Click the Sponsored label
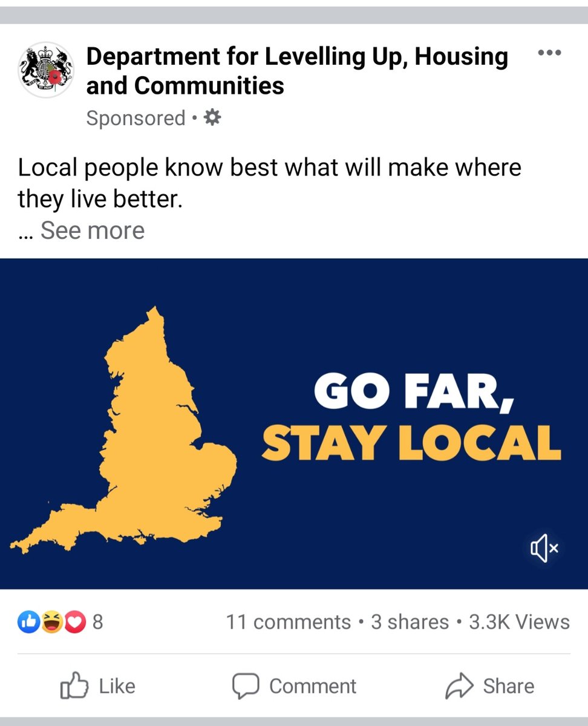 point(136,118)
